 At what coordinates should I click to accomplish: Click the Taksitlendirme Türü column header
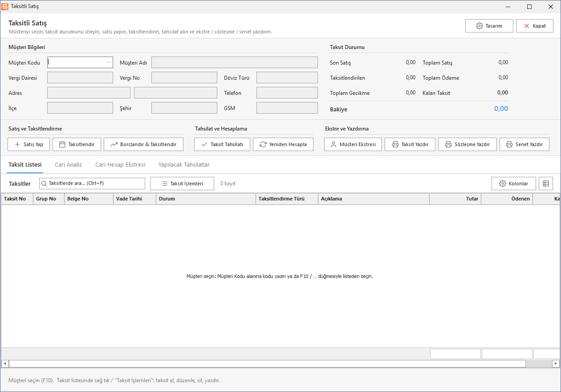(x=287, y=199)
